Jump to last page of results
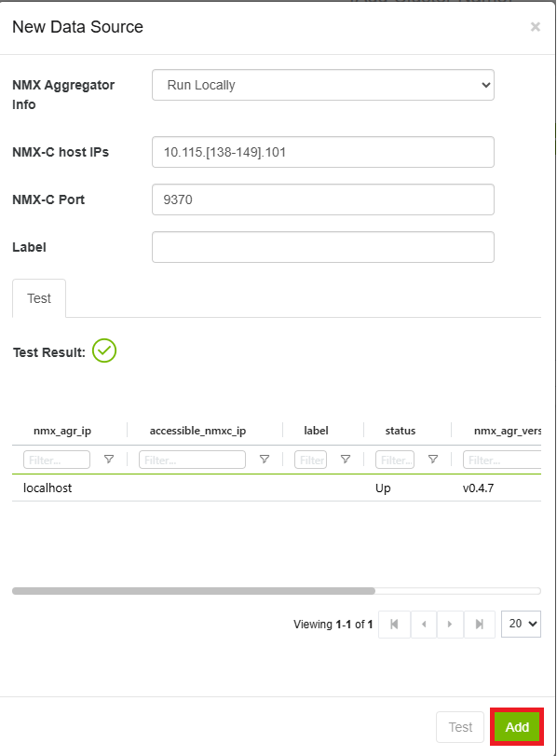This screenshot has height=756, width=557. [480, 625]
